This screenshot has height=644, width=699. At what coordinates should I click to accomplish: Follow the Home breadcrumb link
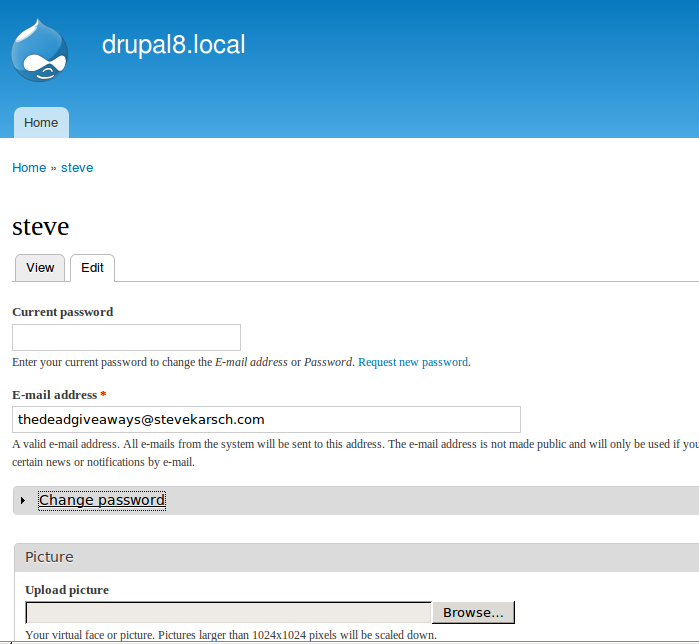[29, 168]
